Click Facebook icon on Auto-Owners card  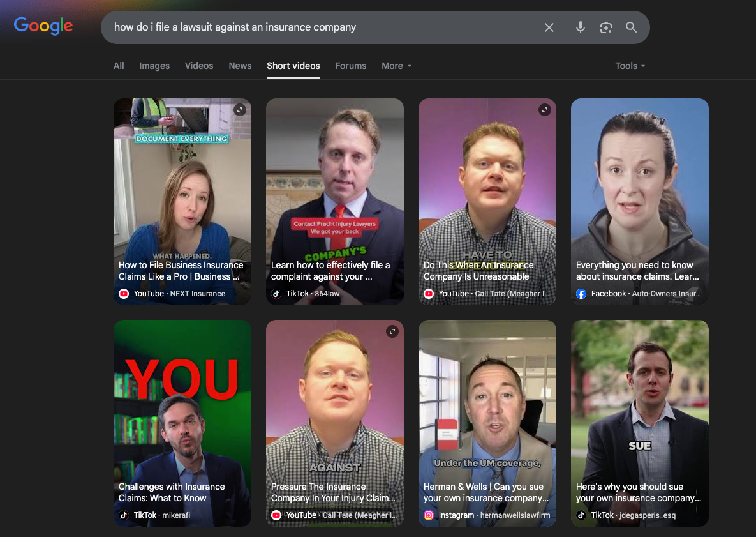pyautogui.click(x=581, y=293)
